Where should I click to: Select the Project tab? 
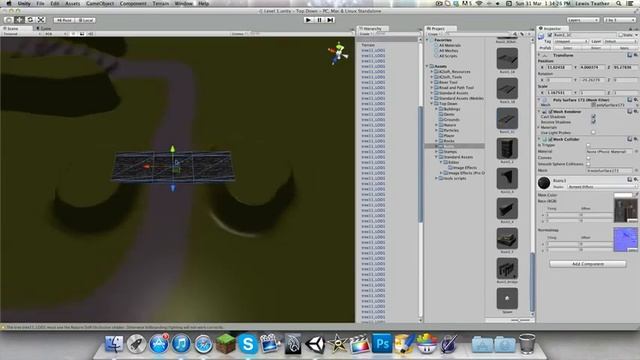pos(439,29)
